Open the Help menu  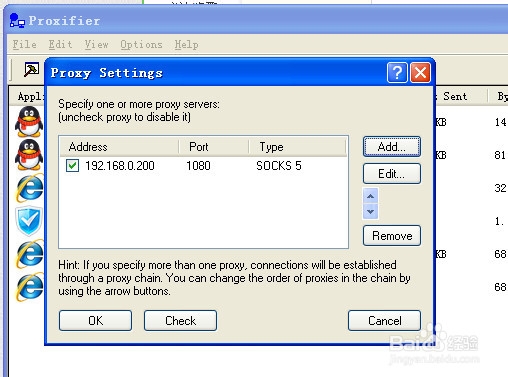coord(186,44)
